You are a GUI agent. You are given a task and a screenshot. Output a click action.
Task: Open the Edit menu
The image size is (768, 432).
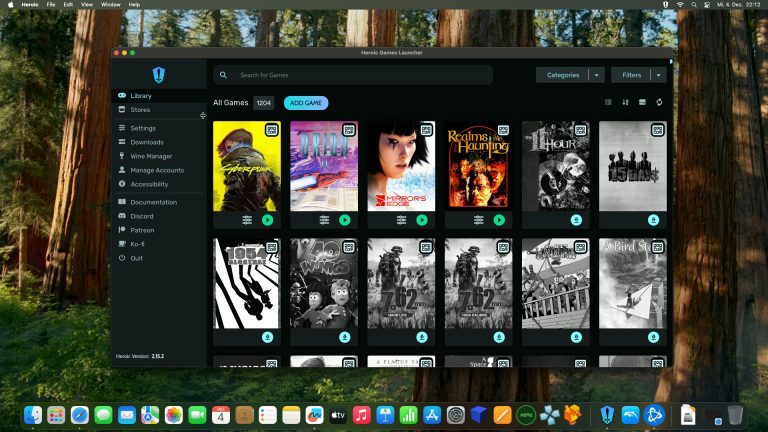(x=68, y=4)
